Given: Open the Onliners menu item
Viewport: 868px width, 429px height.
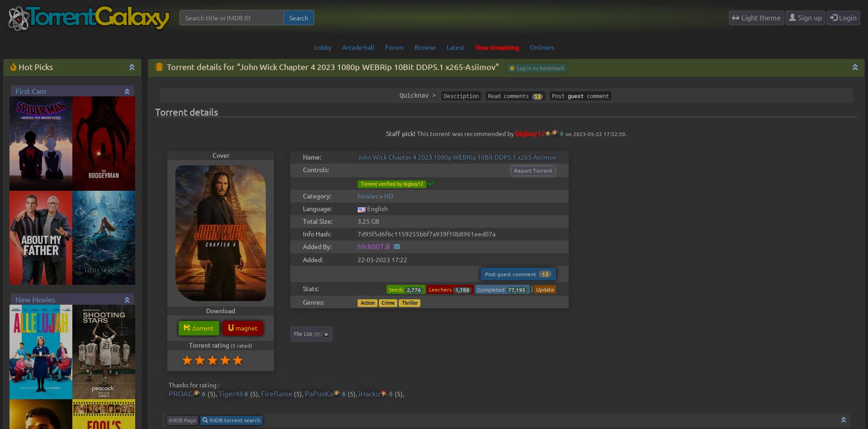Looking at the screenshot, I should click(x=542, y=47).
